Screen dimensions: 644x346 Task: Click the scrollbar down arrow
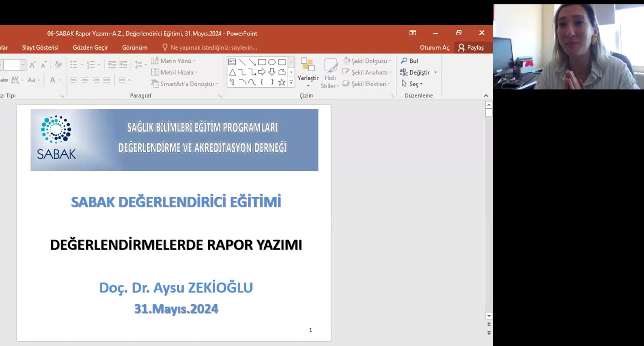click(489, 316)
